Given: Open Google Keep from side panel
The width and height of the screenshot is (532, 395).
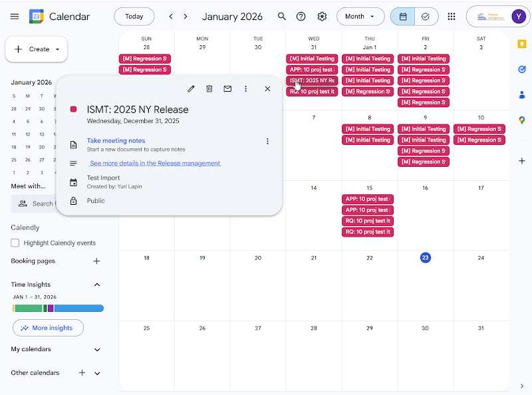Looking at the screenshot, I should click(521, 44).
